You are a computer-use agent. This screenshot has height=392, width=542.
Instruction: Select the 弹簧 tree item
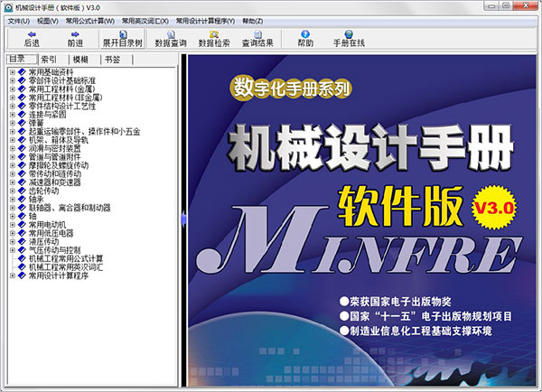pos(37,123)
